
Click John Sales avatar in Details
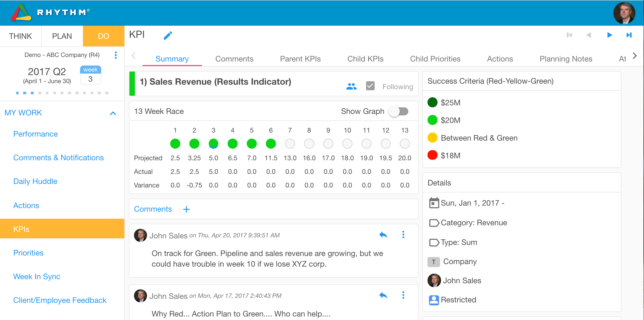pos(434,280)
